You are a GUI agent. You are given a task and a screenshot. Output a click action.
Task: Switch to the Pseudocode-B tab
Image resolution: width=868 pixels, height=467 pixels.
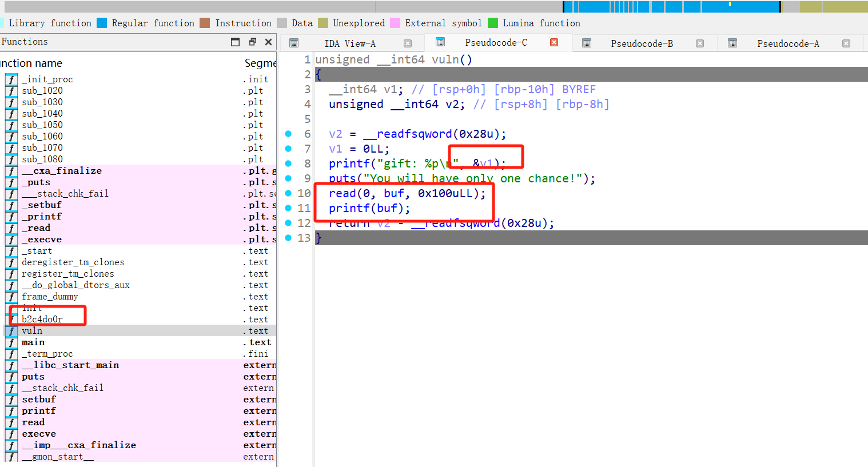click(x=641, y=43)
